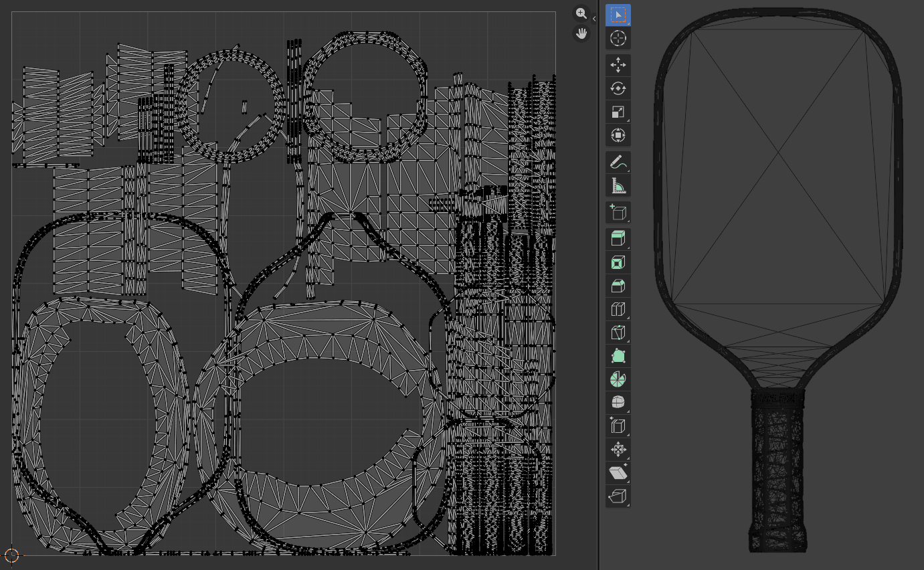This screenshot has height=570, width=924.
Task: Activate the 3D Cursor tool
Action: (618, 38)
